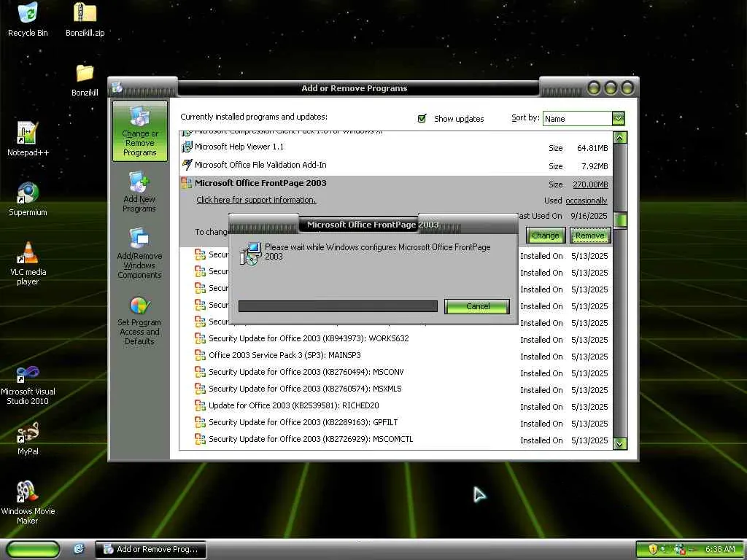Select the Bonzikill.zip archive icon
The width and height of the screenshot is (747, 560).
85,20
